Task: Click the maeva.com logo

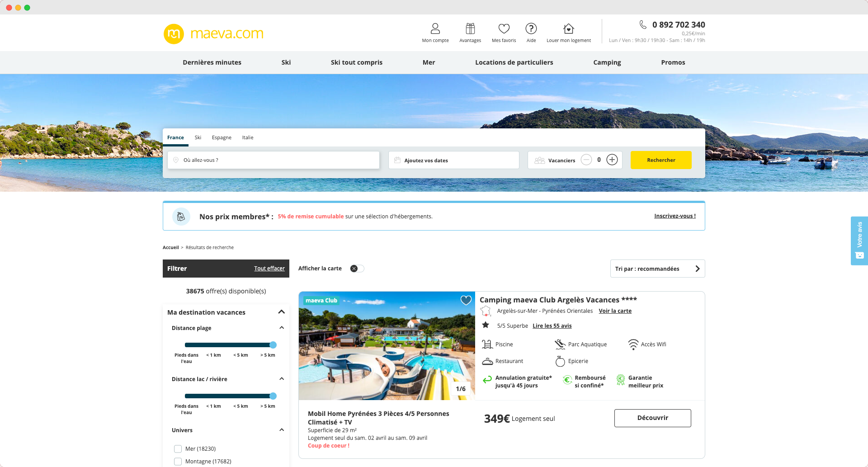Action: point(213,33)
